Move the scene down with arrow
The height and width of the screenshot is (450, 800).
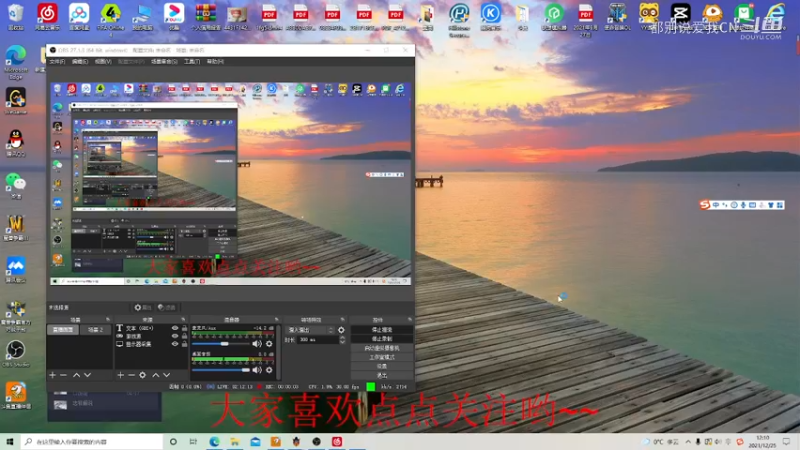(x=87, y=375)
